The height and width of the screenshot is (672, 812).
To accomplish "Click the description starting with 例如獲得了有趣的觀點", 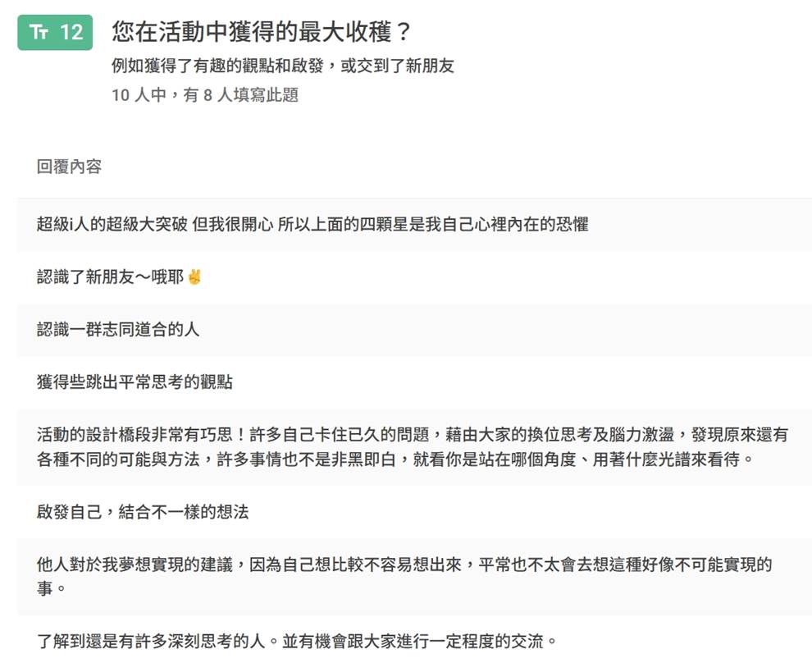I will [282, 66].
